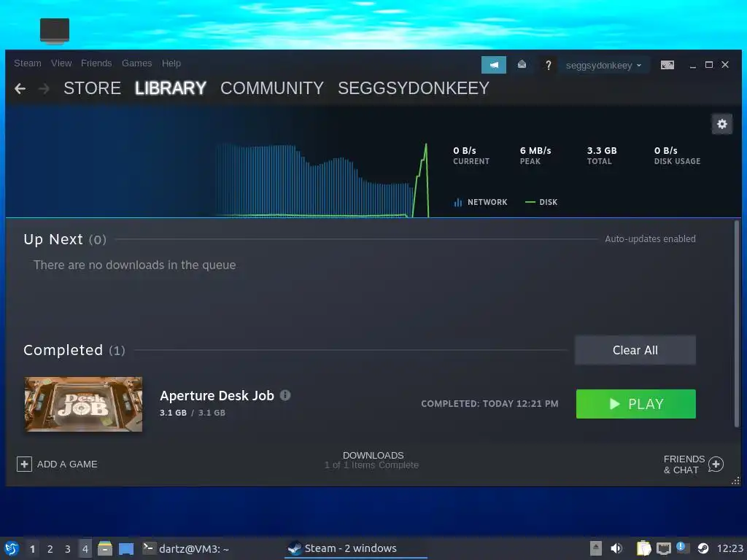
Task: Click the Add a Game plus icon
Action: pyautogui.click(x=24, y=464)
